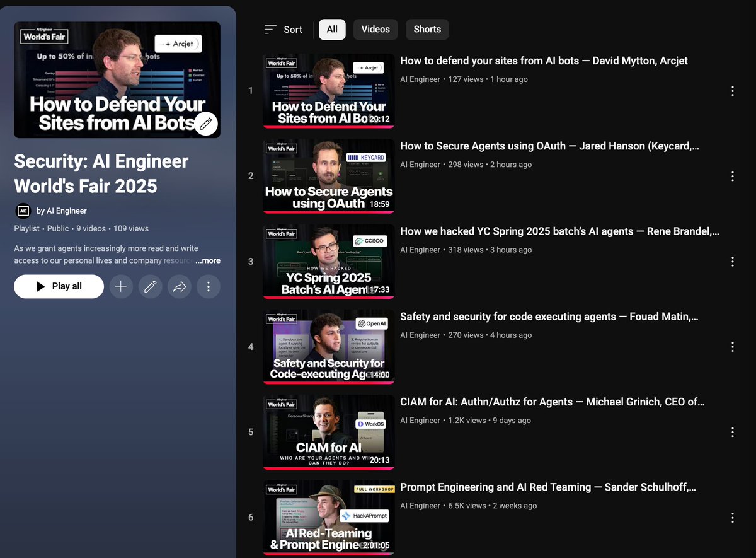Click AI Engineer channel under 318 views video

(x=420, y=250)
